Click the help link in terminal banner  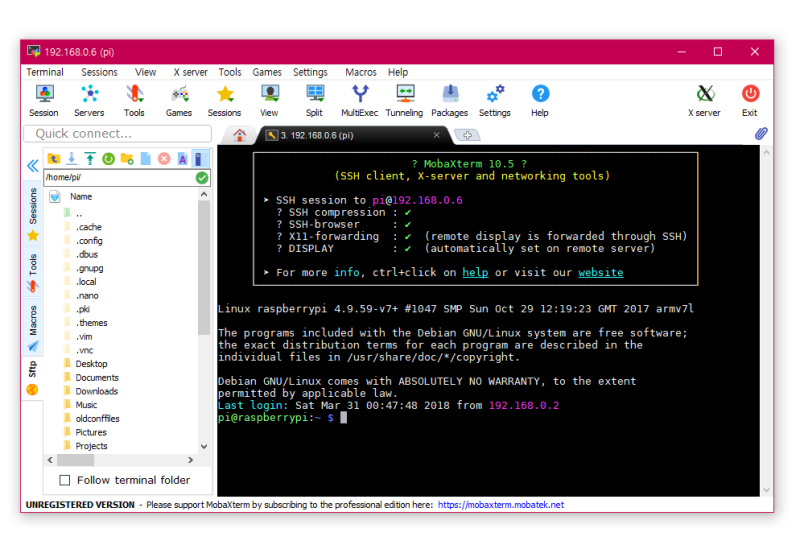(x=475, y=272)
